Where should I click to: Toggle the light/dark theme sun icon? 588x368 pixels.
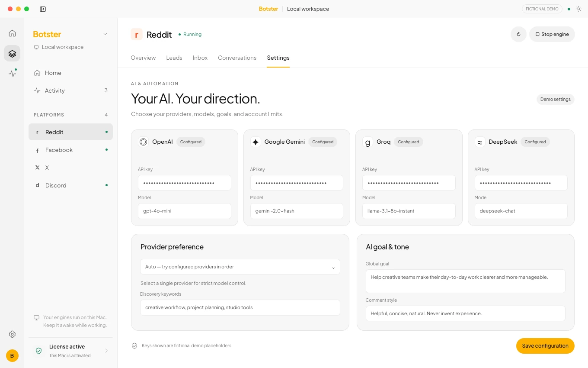(578, 9)
